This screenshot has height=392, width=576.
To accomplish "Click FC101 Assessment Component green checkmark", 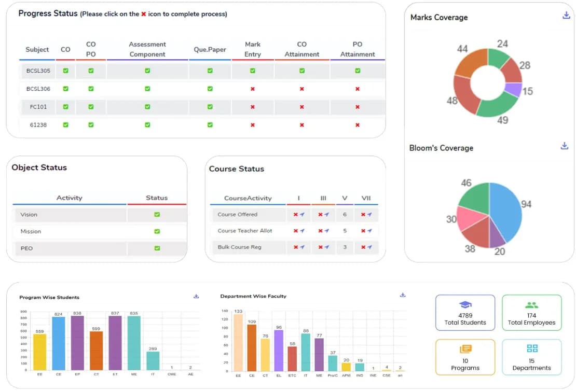I will 147,106.
